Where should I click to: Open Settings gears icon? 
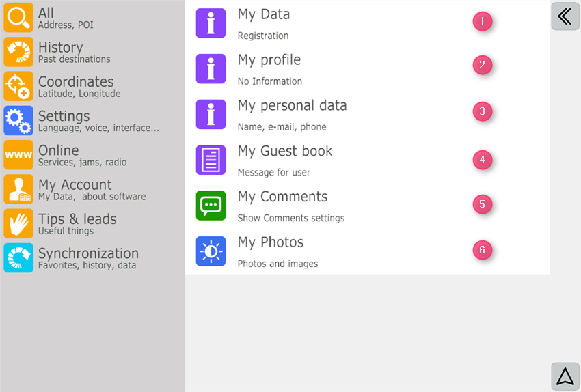point(18,120)
